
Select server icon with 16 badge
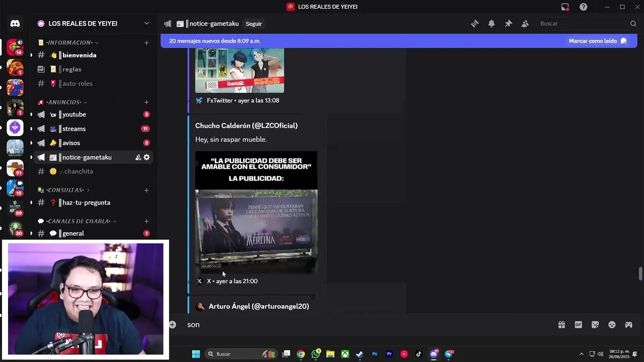tap(15, 47)
